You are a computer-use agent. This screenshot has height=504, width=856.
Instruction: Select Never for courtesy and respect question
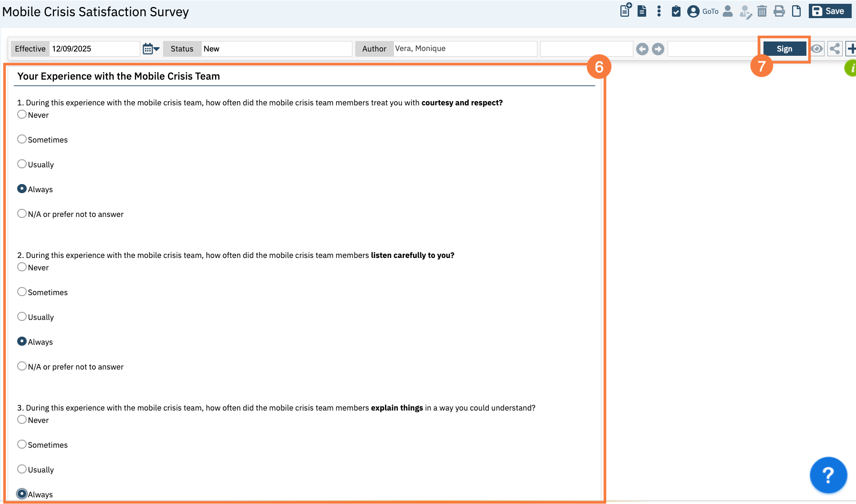[x=22, y=114]
